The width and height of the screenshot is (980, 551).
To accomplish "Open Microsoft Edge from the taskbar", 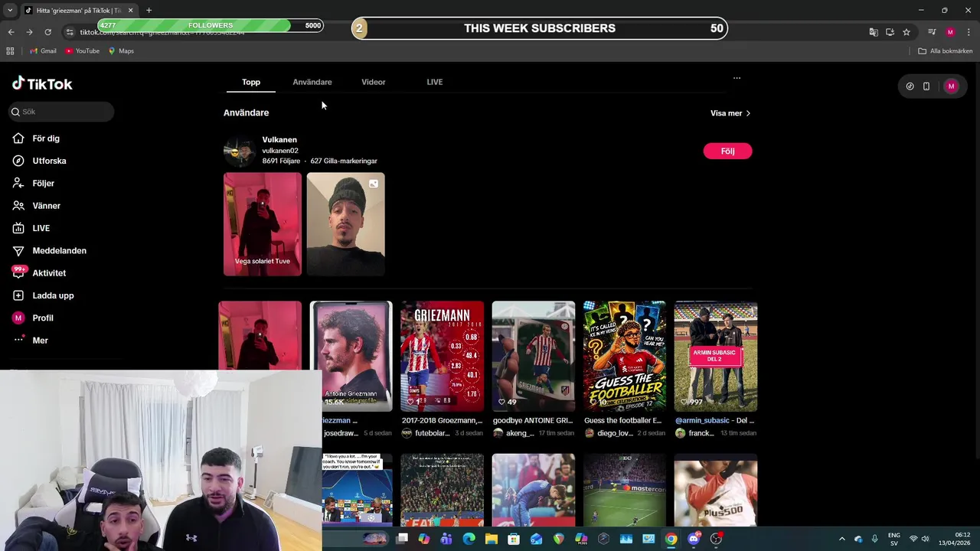I will pos(469,539).
